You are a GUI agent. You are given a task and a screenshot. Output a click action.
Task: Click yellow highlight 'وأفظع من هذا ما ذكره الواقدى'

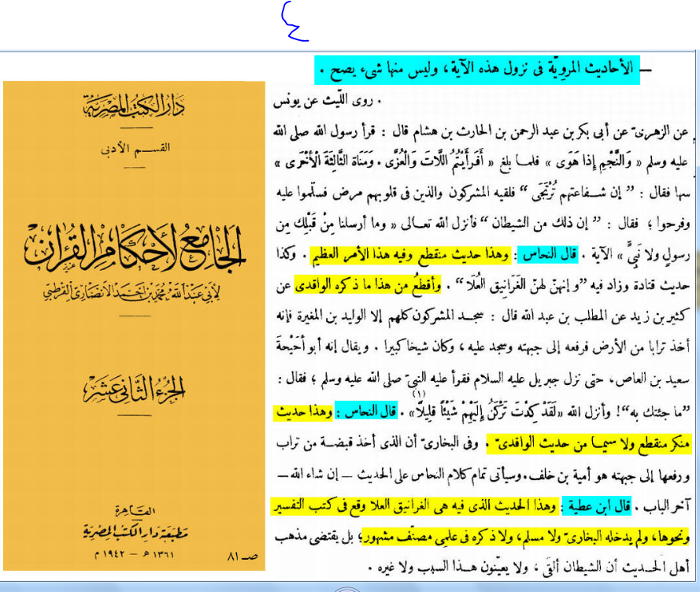(368, 284)
